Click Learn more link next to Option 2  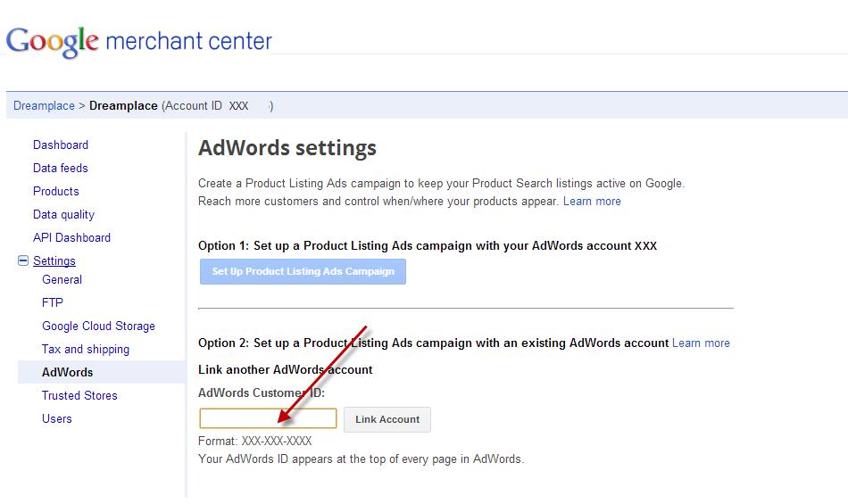point(701,343)
